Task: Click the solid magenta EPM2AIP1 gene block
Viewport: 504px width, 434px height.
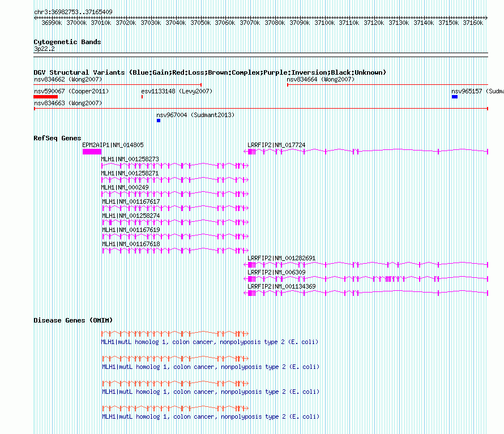Action: click(92, 152)
